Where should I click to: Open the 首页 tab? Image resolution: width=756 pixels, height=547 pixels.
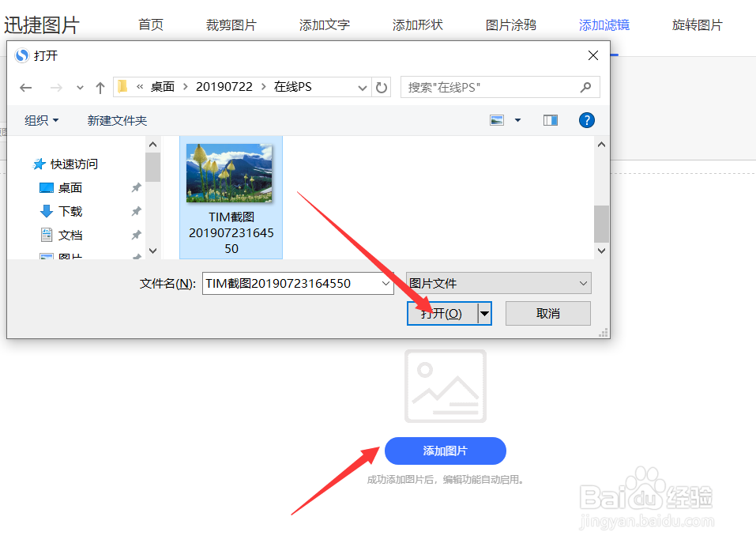tap(151, 25)
